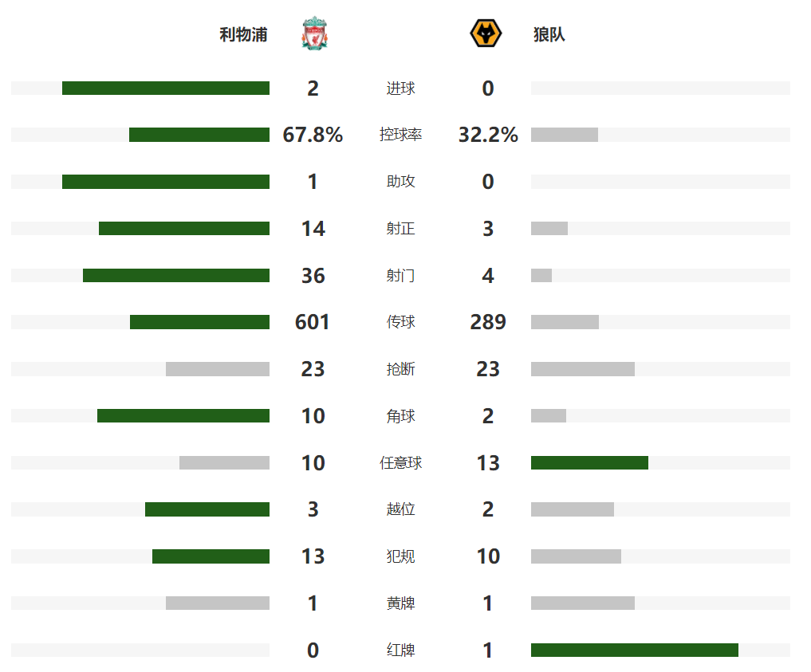Click the 黄牌 stat label

click(400, 603)
